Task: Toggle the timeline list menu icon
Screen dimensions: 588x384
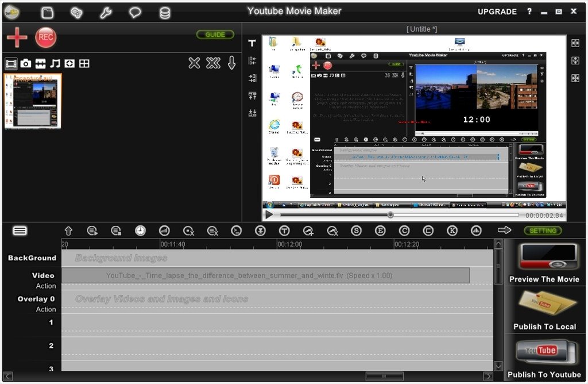Action: click(x=20, y=231)
